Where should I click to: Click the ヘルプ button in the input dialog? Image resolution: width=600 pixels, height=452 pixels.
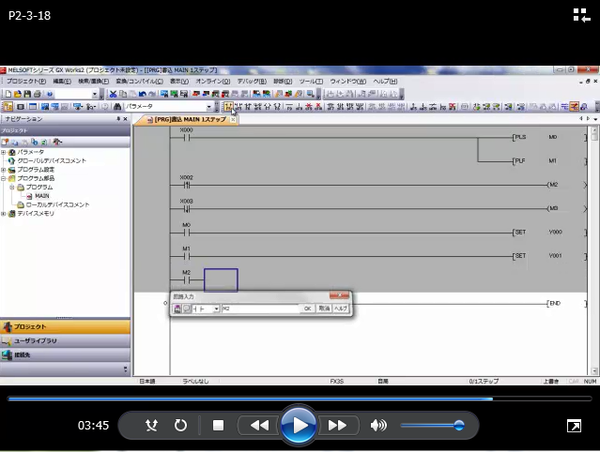[x=341, y=309]
